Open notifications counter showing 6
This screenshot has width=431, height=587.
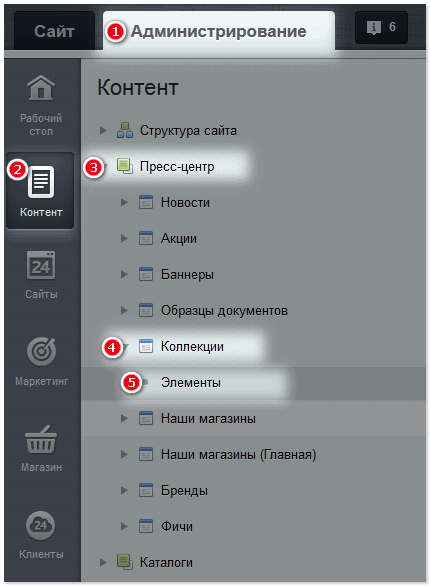coord(381,27)
